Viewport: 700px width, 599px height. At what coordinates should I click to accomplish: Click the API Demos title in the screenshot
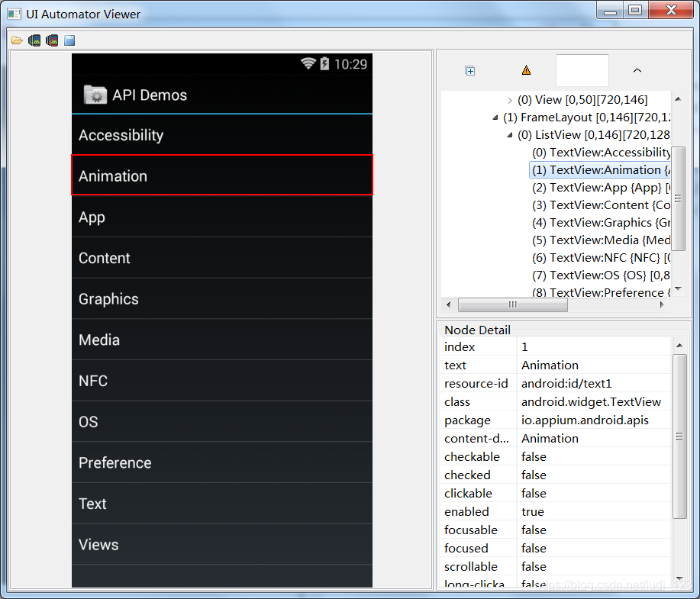tap(150, 95)
